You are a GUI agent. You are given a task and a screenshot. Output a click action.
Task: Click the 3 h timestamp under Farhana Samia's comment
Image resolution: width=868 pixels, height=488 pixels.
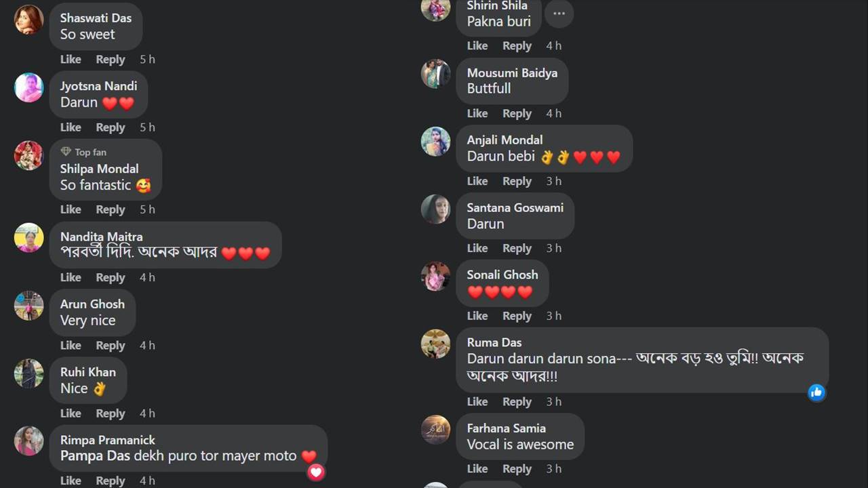(x=554, y=468)
